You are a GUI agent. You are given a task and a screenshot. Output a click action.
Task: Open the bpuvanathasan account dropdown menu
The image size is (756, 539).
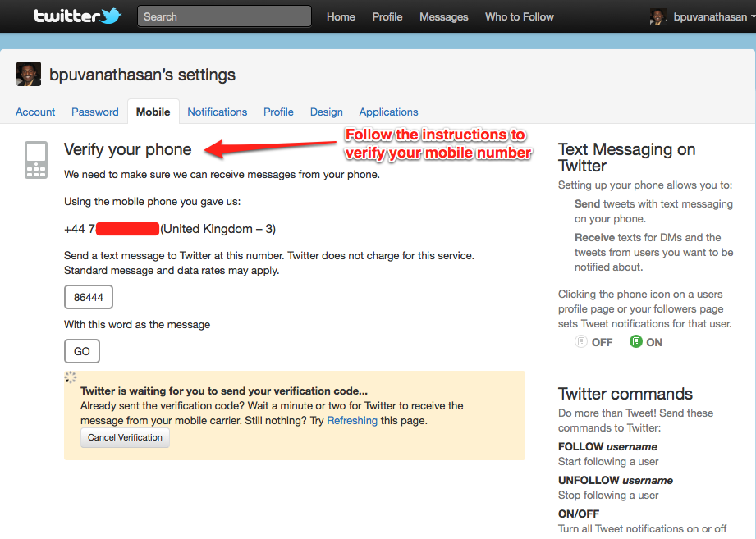pos(711,16)
